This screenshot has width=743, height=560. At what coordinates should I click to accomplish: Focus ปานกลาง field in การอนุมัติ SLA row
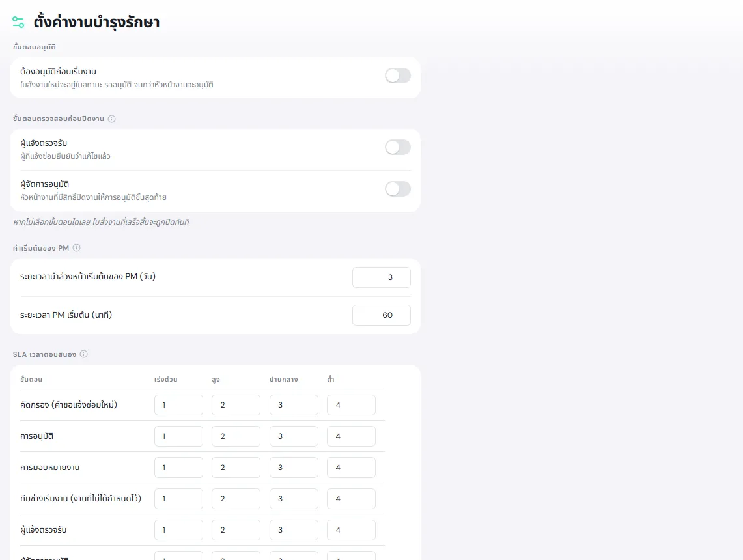click(294, 436)
